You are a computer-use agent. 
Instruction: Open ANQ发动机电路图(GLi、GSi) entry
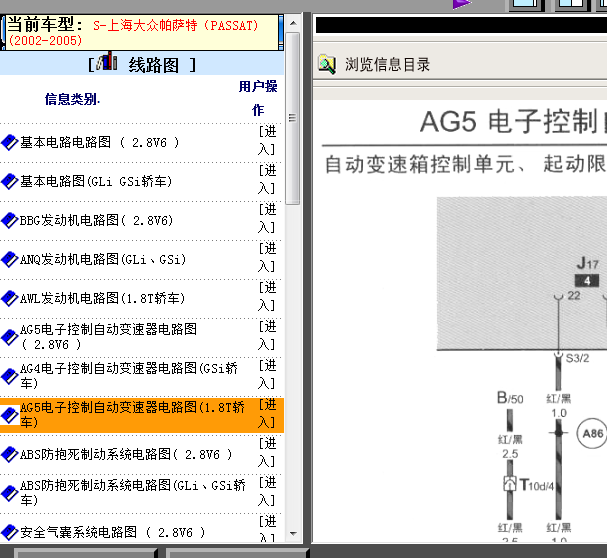(103, 259)
